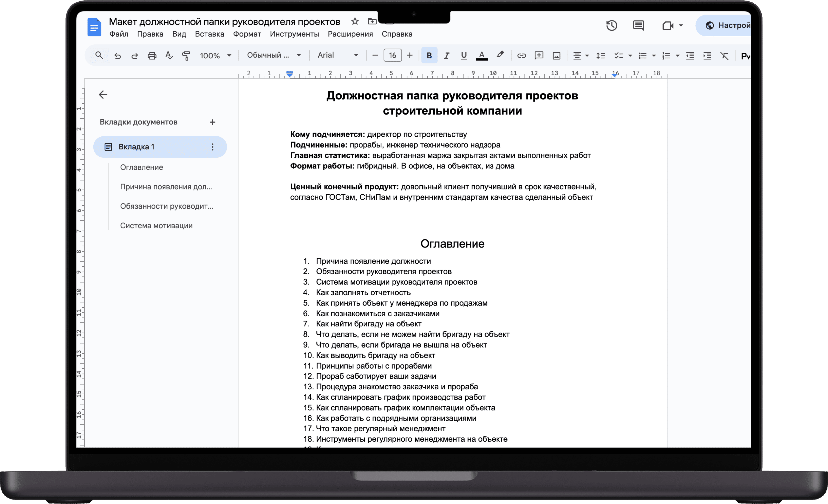Click the paint format roller icon
Screen dimensions: 828x504
[186, 55]
